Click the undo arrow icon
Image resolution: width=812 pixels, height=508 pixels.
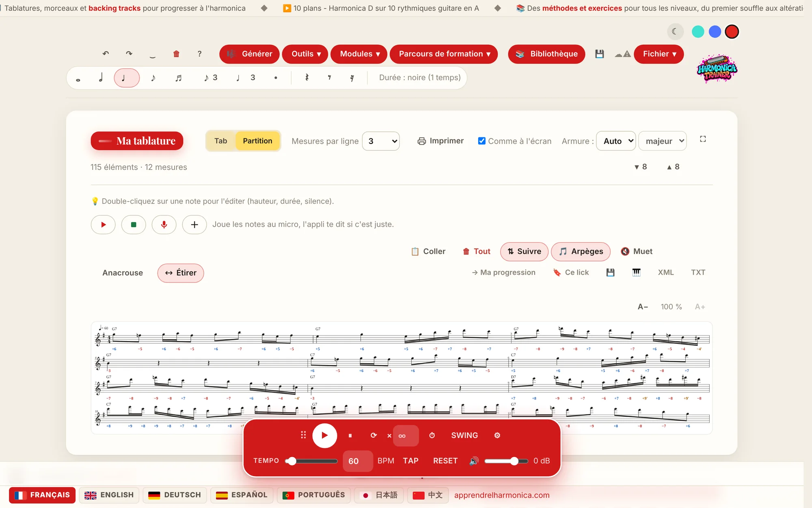point(106,54)
